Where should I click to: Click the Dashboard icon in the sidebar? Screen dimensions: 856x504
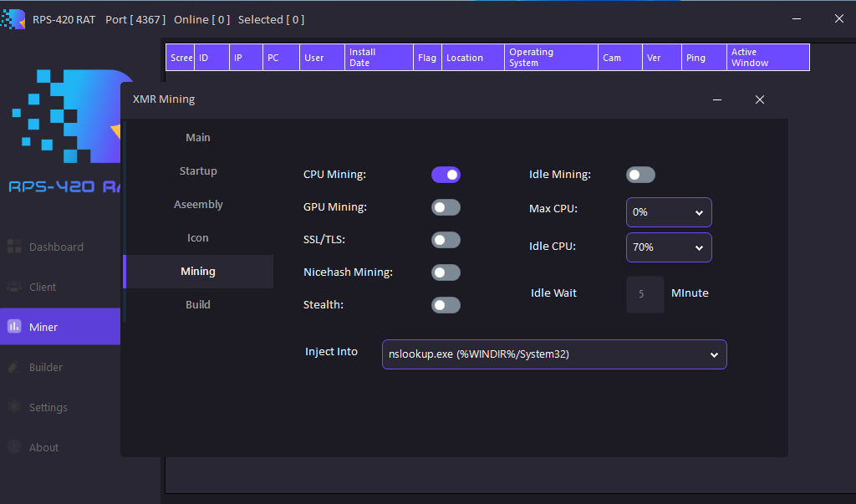pos(14,247)
